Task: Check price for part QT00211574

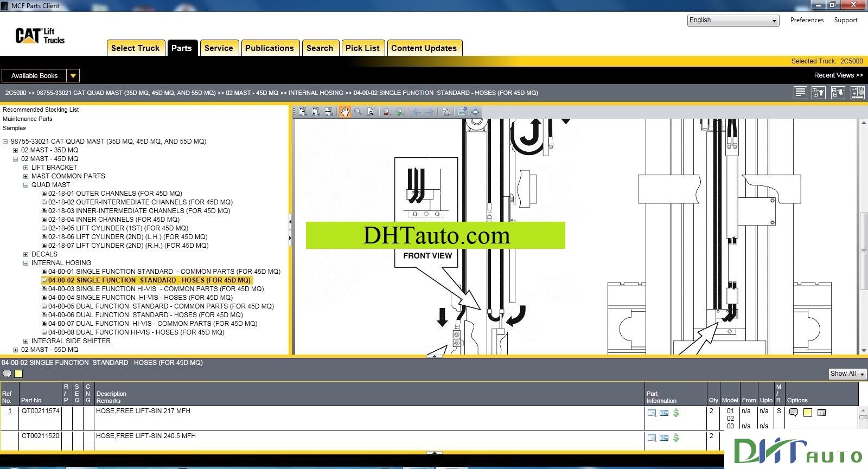Action: (676, 413)
